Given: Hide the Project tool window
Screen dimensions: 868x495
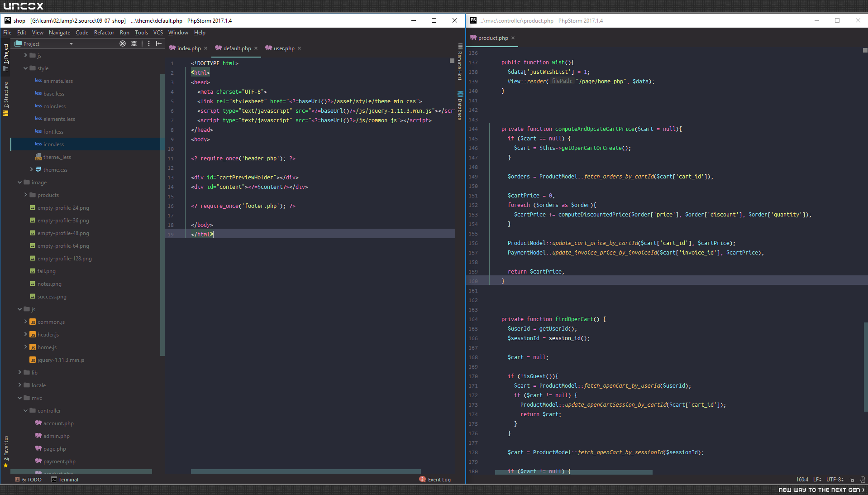Looking at the screenshot, I should [x=159, y=43].
